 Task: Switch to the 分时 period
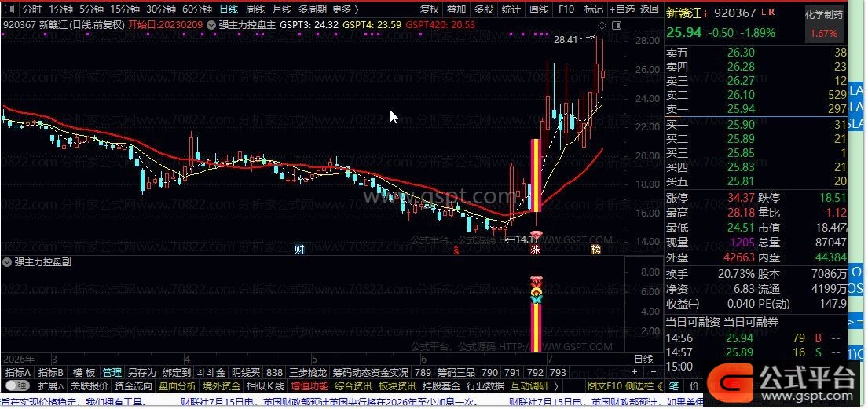[x=32, y=9]
